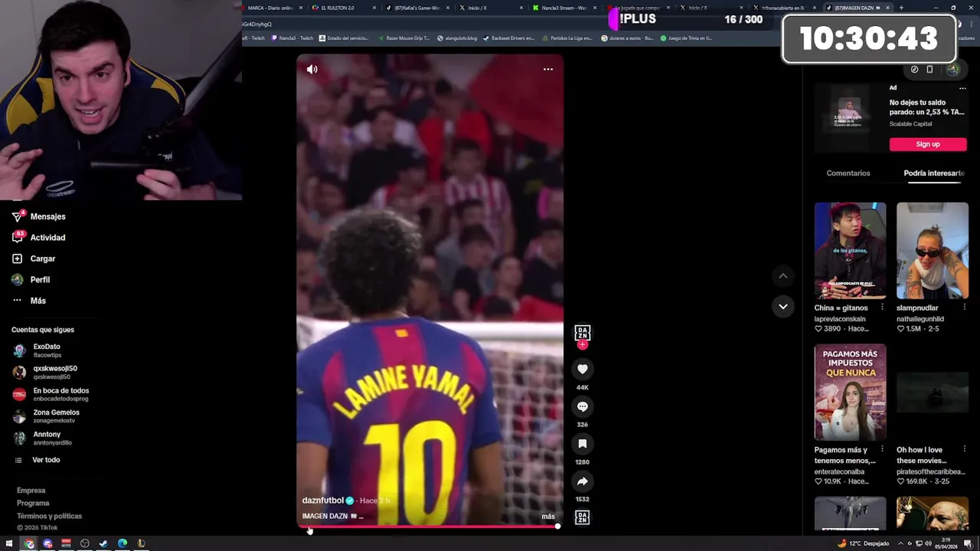Open the Juego de Trivia bookmark
Viewport: 980px width, 551px height.
click(686, 37)
